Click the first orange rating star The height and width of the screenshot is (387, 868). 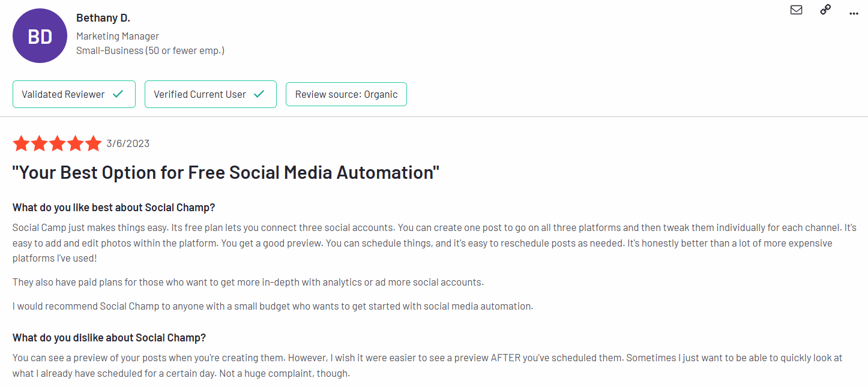21,143
